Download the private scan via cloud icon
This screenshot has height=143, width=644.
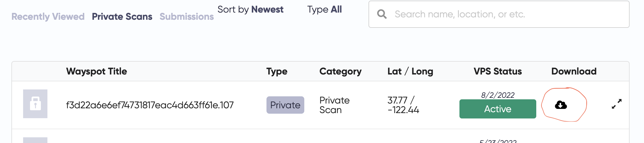tap(561, 105)
